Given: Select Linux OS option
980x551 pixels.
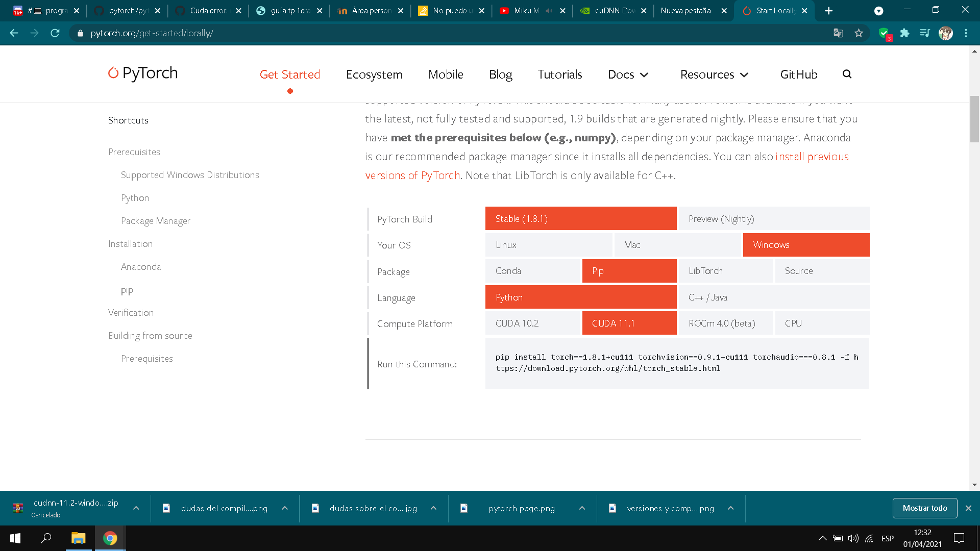Looking at the screenshot, I should 506,244.
